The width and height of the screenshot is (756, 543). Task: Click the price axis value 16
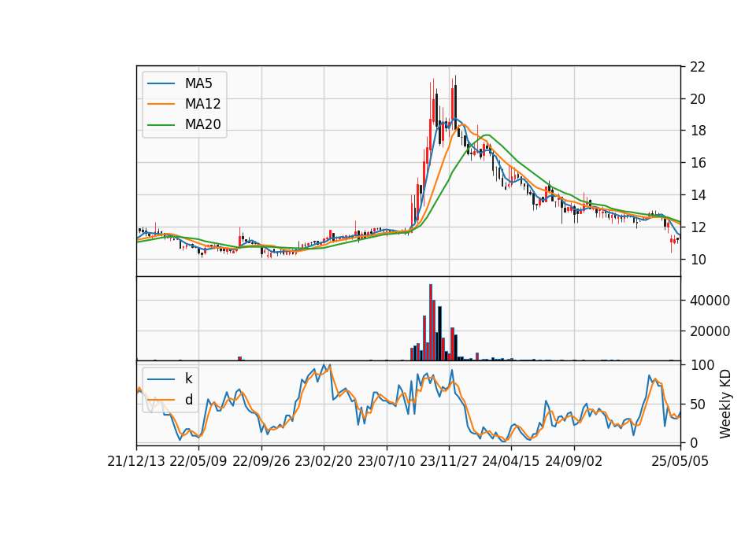pos(698,163)
